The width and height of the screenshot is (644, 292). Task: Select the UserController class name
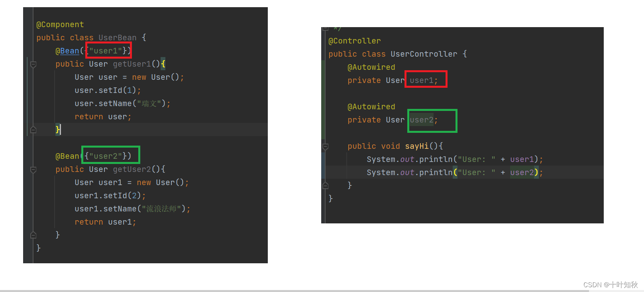424,54
